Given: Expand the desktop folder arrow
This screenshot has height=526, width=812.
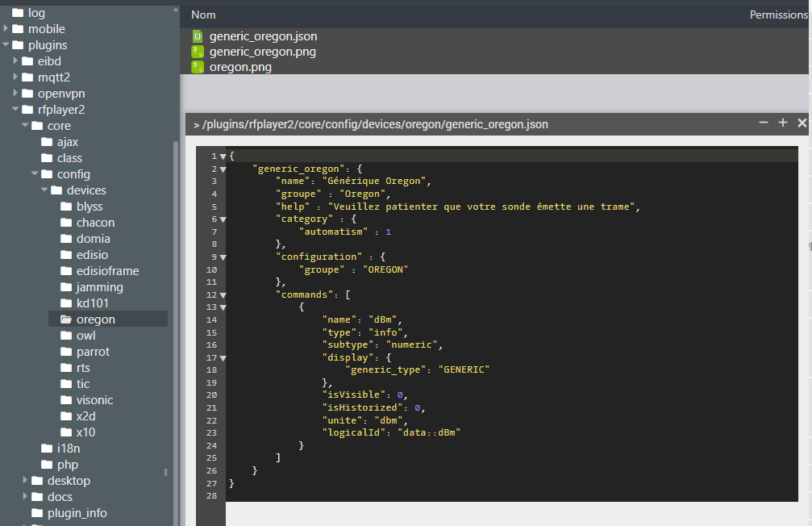Looking at the screenshot, I should coord(25,480).
